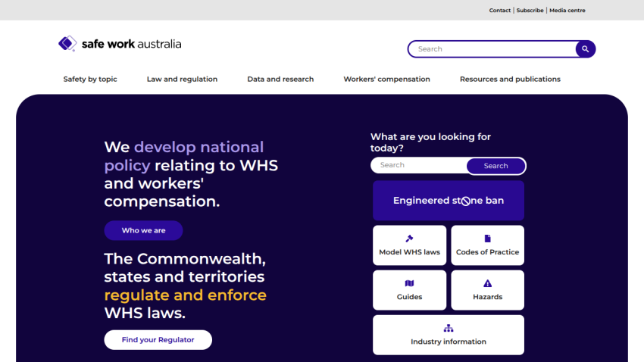Click the 'safe work australia' wordmark text
Viewport: 644px width, 362px height.
(131, 44)
